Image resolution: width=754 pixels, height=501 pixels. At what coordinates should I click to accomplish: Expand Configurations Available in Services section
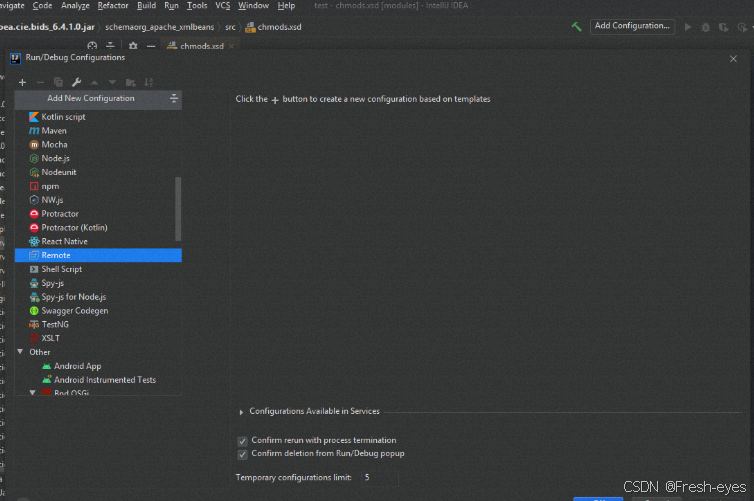point(241,412)
